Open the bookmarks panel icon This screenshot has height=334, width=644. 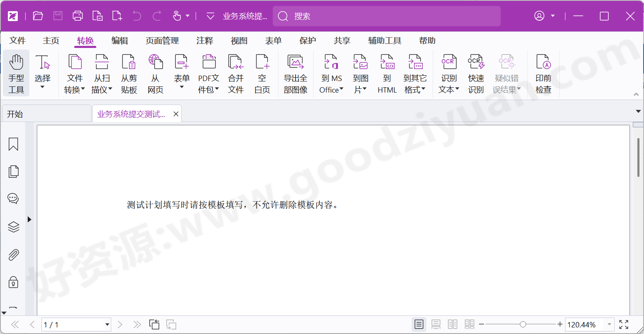(x=13, y=144)
